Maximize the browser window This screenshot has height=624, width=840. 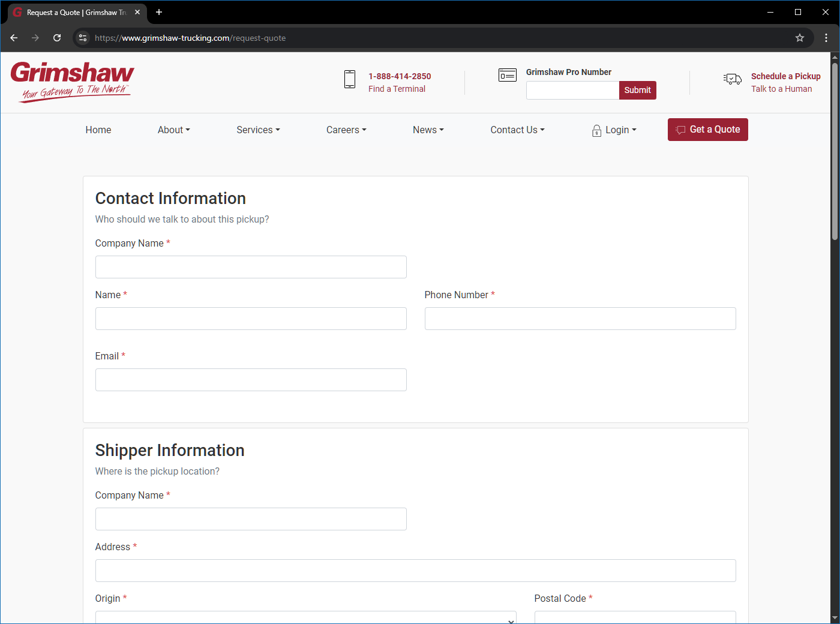coord(798,12)
